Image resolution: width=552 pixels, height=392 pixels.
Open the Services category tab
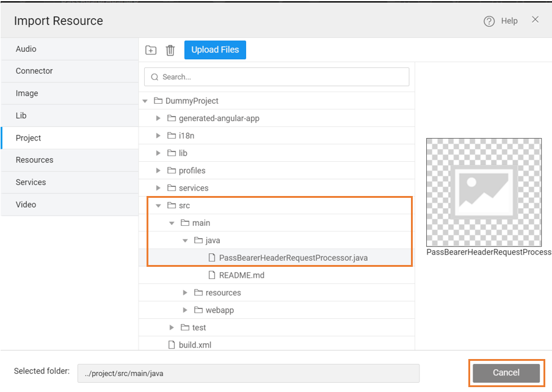(x=31, y=182)
